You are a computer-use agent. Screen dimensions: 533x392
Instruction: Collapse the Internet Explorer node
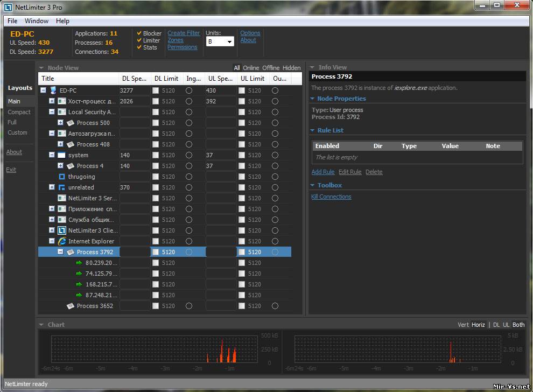tap(52, 241)
